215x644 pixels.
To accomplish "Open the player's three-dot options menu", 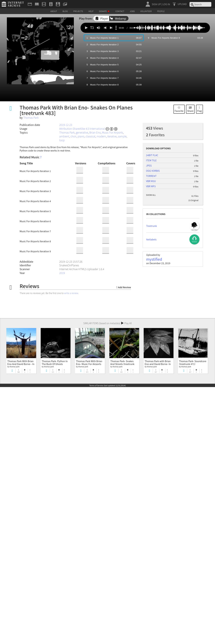I will click(116, 28).
